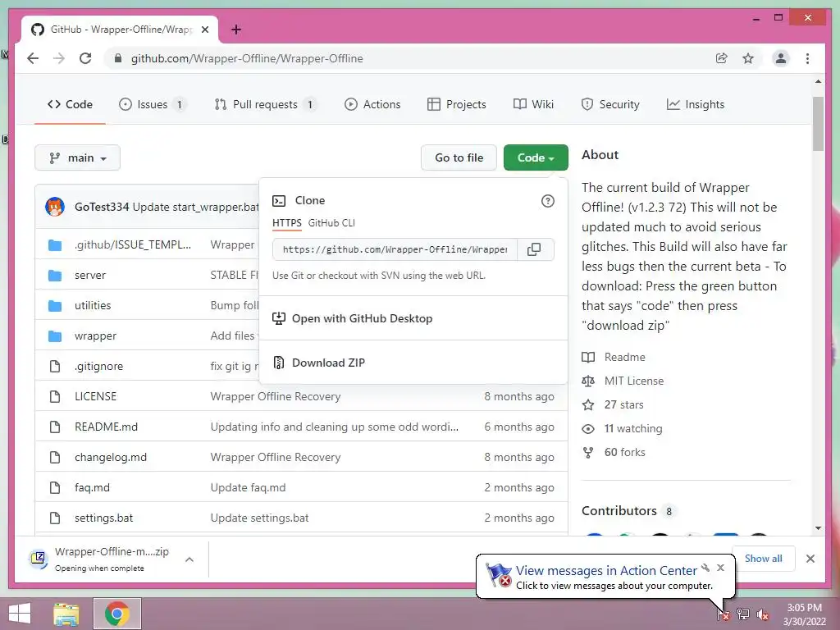This screenshot has height=630, width=840.
Task: Open the Chrome profile avatar
Action: tap(781, 58)
